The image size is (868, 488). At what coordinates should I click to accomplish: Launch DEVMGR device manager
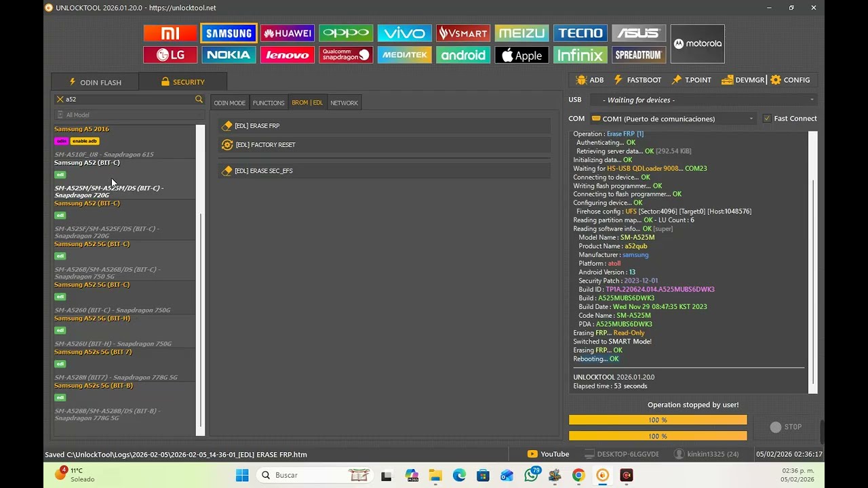pyautogui.click(x=743, y=80)
